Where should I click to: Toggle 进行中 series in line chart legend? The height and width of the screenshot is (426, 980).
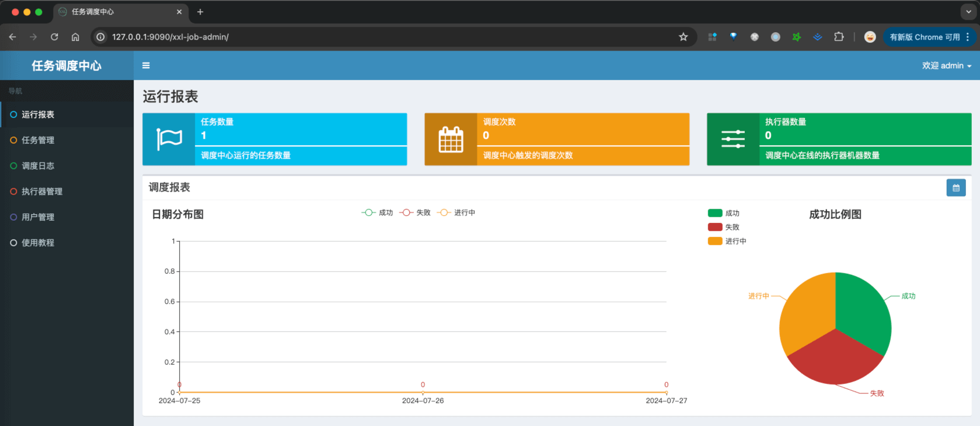(456, 213)
